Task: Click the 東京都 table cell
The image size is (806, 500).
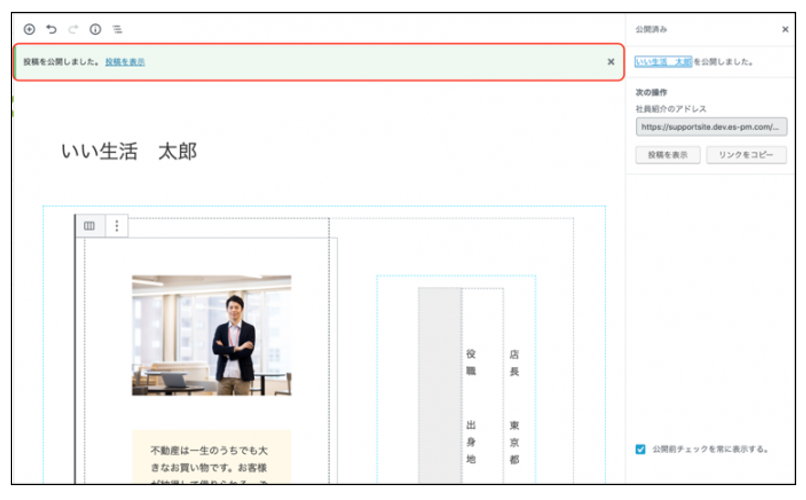Action: coord(514,440)
